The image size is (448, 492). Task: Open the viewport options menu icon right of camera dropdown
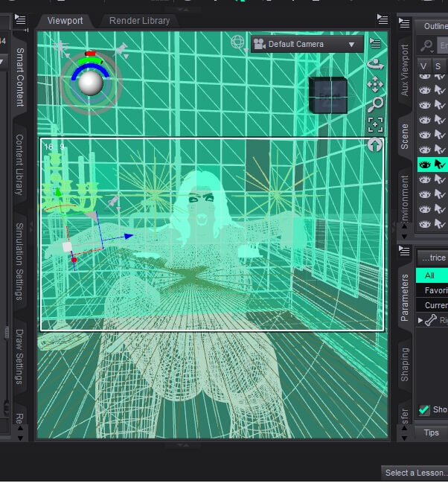[x=375, y=43]
